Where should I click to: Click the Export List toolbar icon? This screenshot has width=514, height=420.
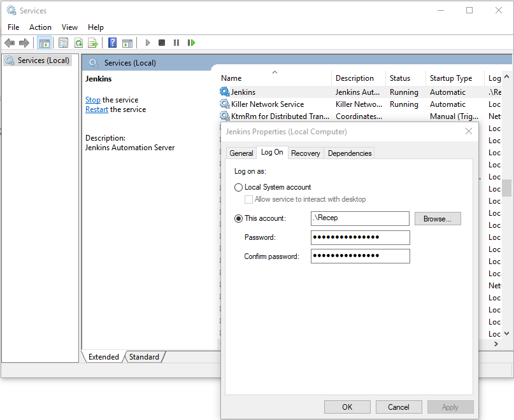pyautogui.click(x=93, y=43)
